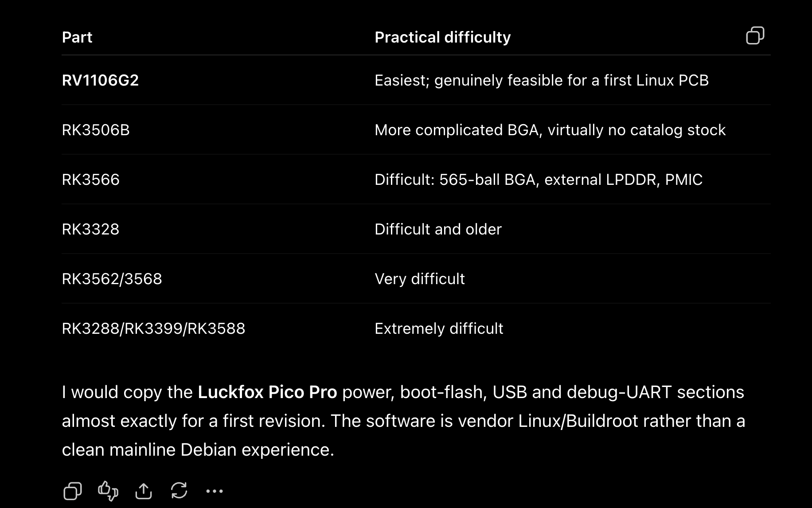Copy the full response text

tap(73, 491)
